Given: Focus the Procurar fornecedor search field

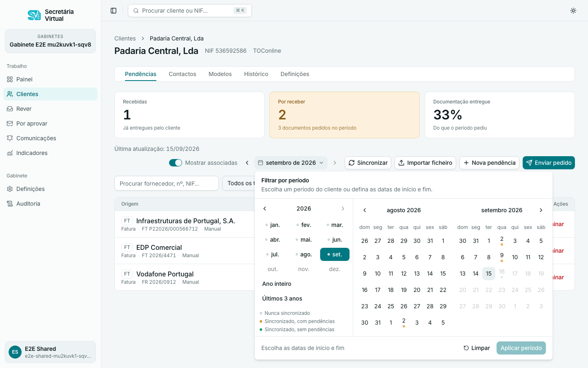Looking at the screenshot, I should pyautogui.click(x=167, y=183).
